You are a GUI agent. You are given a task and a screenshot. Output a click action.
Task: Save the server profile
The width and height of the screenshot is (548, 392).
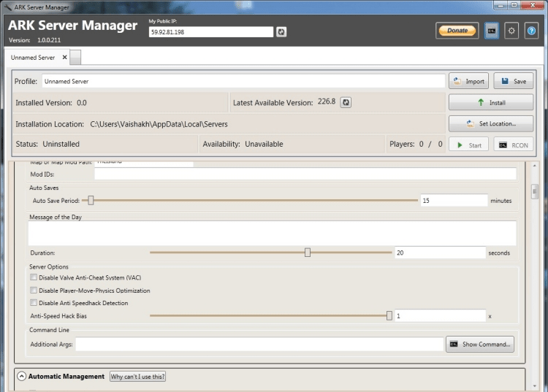point(514,81)
